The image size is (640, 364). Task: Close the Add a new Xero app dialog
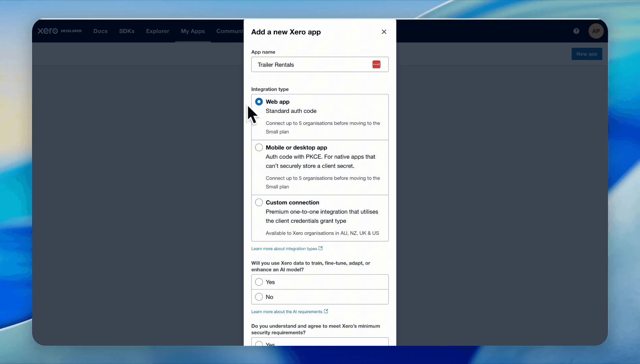click(x=384, y=32)
